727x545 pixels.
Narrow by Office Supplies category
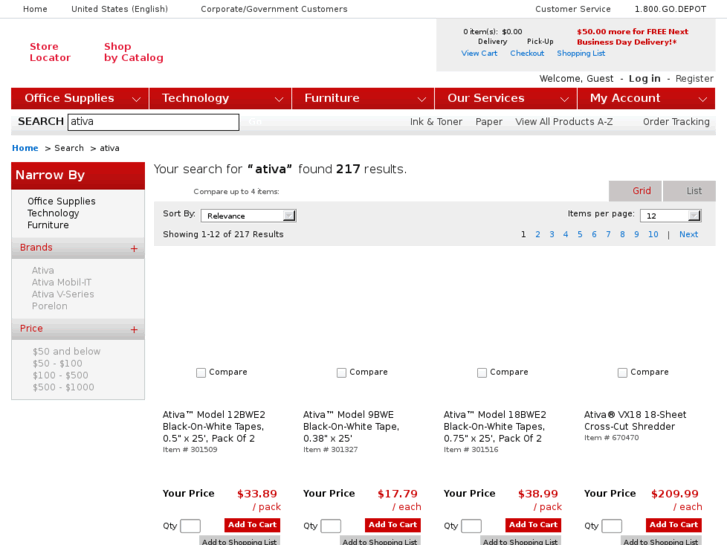[x=61, y=201]
